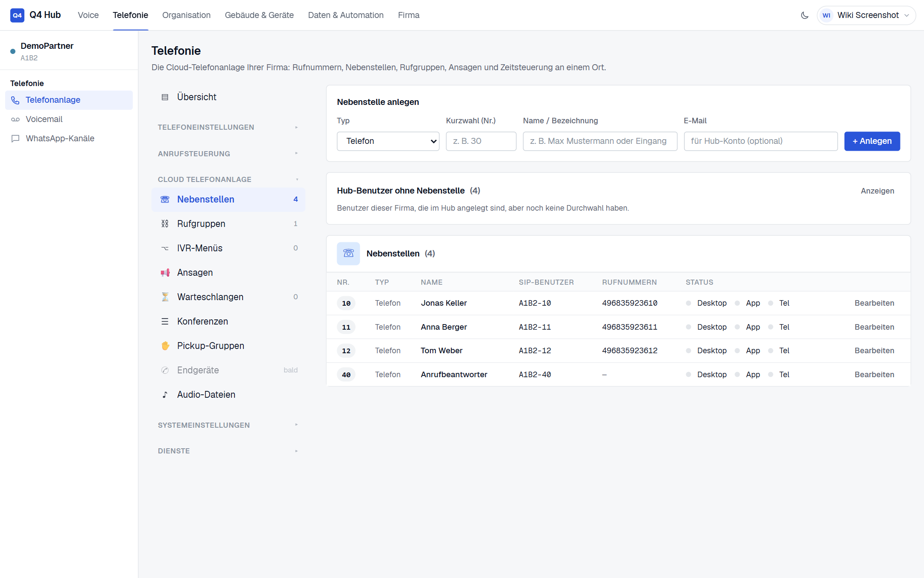The width and height of the screenshot is (924, 578).
Task: Click the IVR-Menüs branch icon
Action: point(165,248)
